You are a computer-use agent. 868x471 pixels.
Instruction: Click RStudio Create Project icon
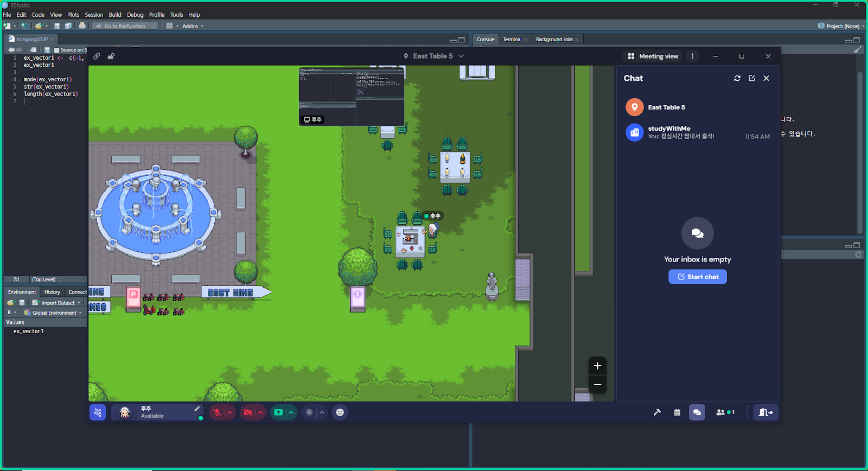(24, 26)
